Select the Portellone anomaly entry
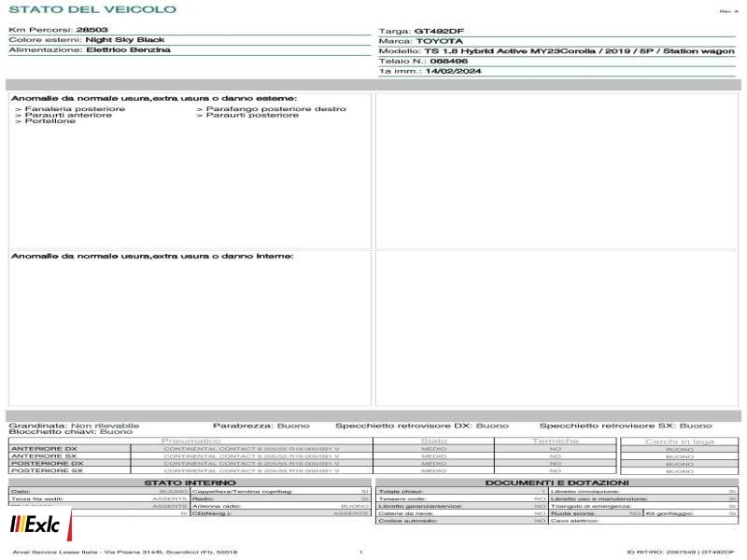Viewport: 747px width, 560px height. (x=45, y=121)
